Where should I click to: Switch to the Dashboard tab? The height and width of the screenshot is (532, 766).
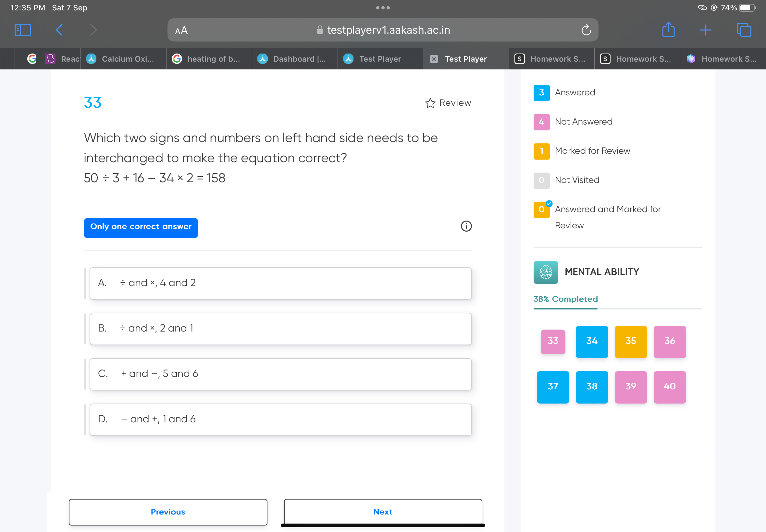pos(295,59)
